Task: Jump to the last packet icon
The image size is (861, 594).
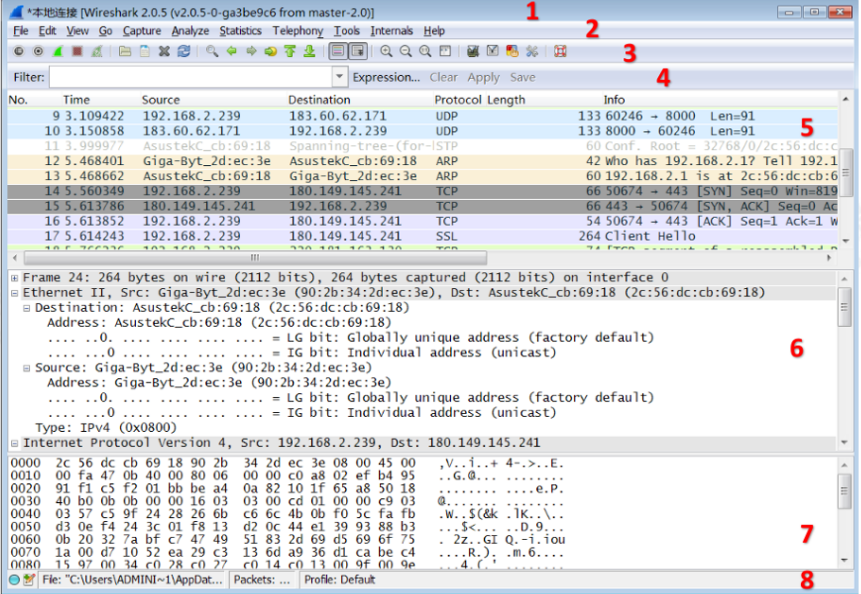Action: coord(310,51)
